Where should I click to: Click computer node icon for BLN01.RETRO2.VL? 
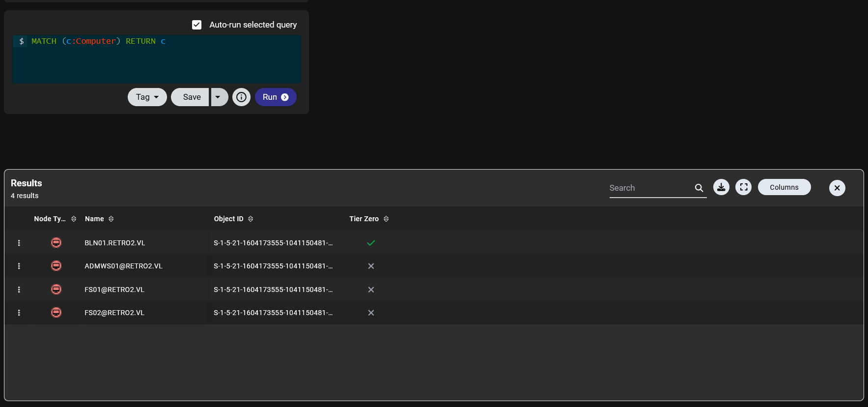pyautogui.click(x=56, y=242)
